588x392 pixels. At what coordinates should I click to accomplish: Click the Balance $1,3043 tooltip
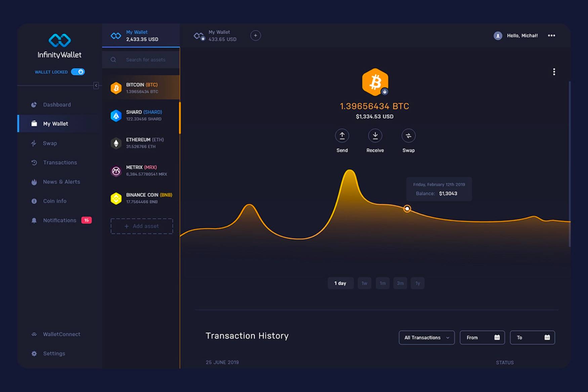[x=439, y=189]
